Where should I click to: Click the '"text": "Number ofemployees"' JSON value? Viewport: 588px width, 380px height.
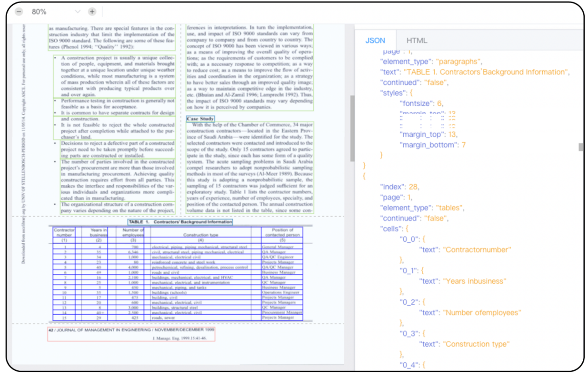[x=470, y=313]
